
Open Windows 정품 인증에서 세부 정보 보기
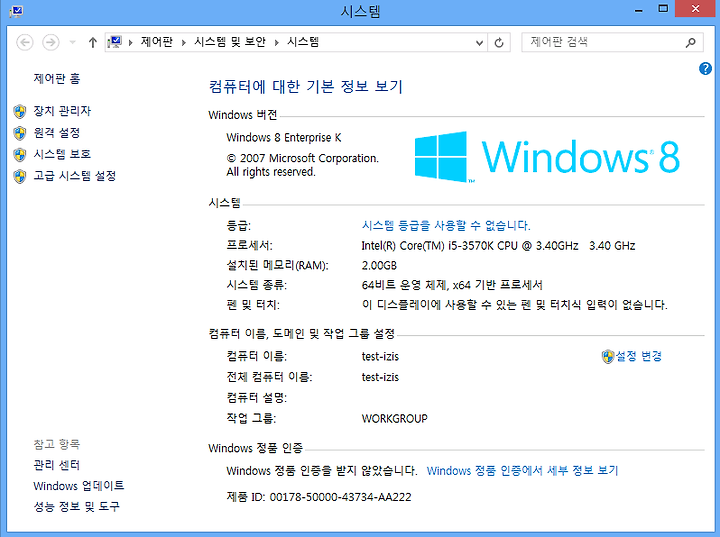click(x=523, y=471)
